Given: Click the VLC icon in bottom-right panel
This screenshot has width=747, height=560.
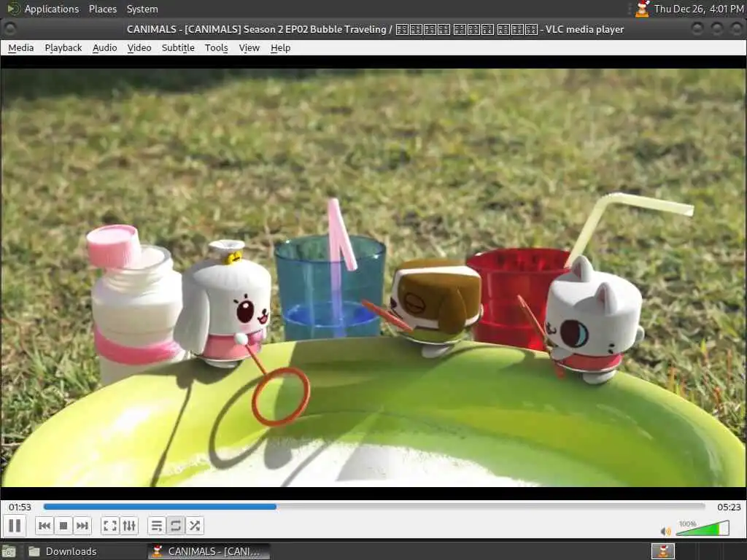Looking at the screenshot, I should click(662, 551).
